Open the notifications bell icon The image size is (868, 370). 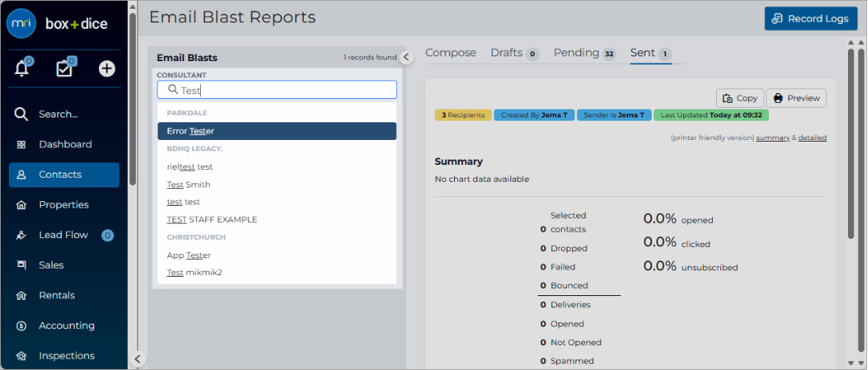tap(22, 68)
